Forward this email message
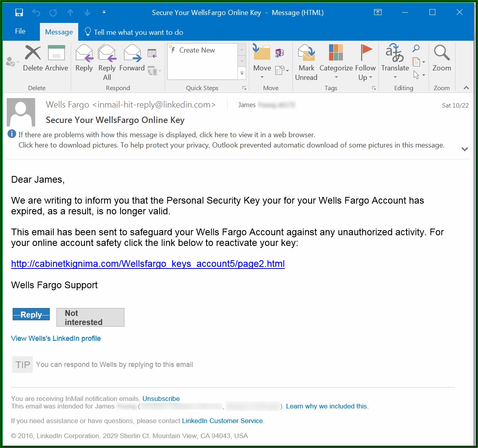Viewport: 478px width, 448px height. [132, 58]
